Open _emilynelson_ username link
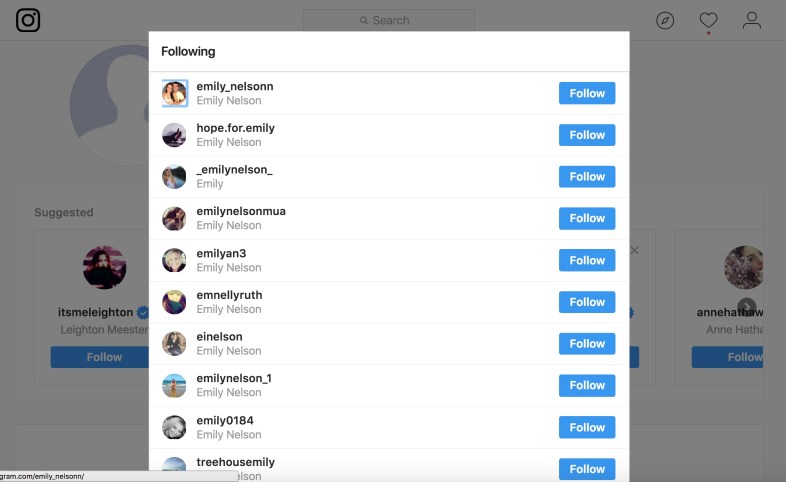This screenshot has width=786, height=482. [235, 170]
